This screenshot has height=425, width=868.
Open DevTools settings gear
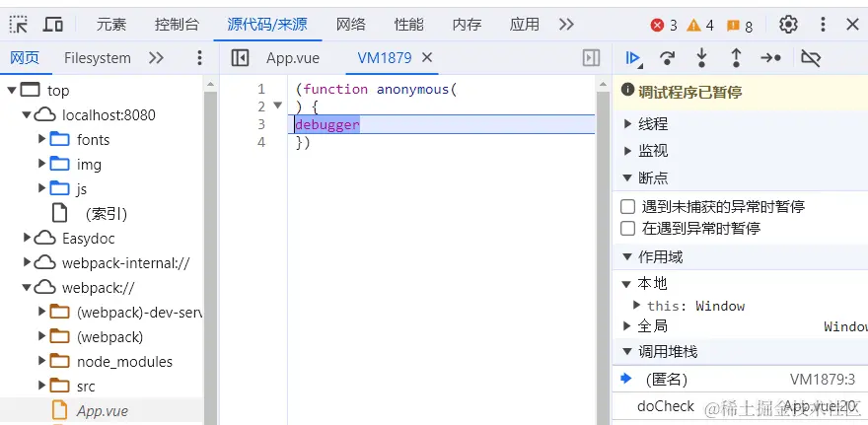coord(788,25)
